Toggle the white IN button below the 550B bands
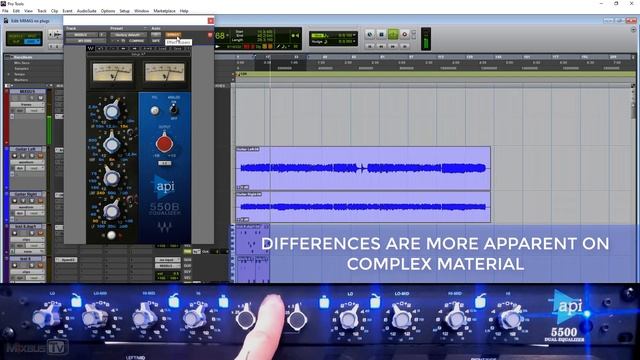Screen dimensions: 640x360 pos(111,235)
